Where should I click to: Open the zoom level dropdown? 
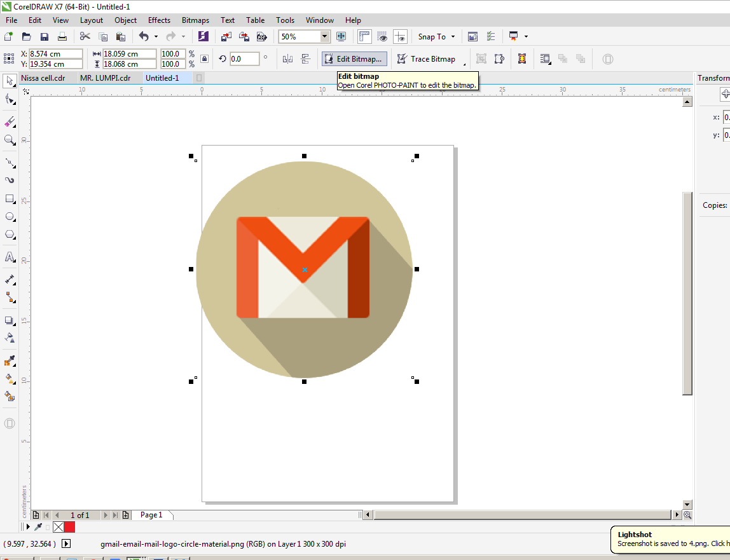[324, 36]
